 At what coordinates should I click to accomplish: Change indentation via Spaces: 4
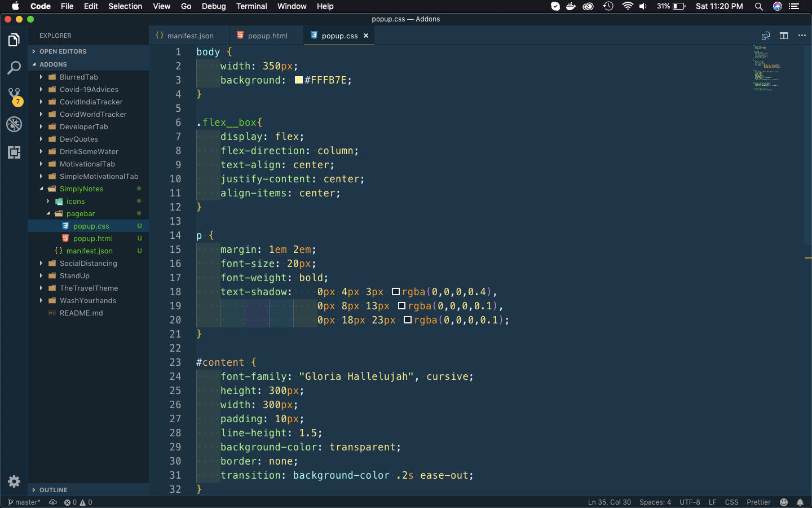655,502
